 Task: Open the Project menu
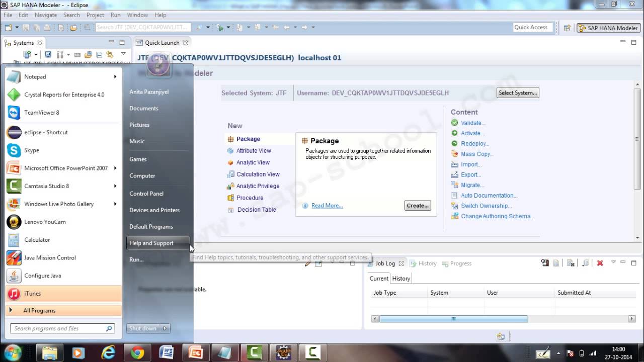95,15
